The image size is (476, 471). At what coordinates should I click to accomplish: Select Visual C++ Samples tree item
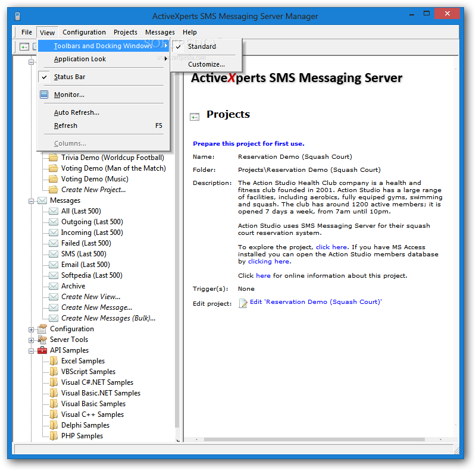coord(92,415)
